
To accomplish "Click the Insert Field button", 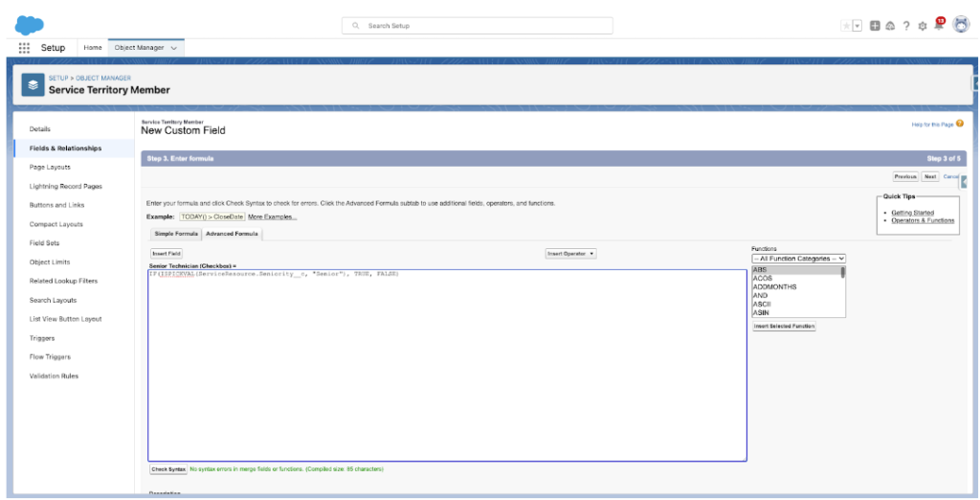I will pos(167,254).
